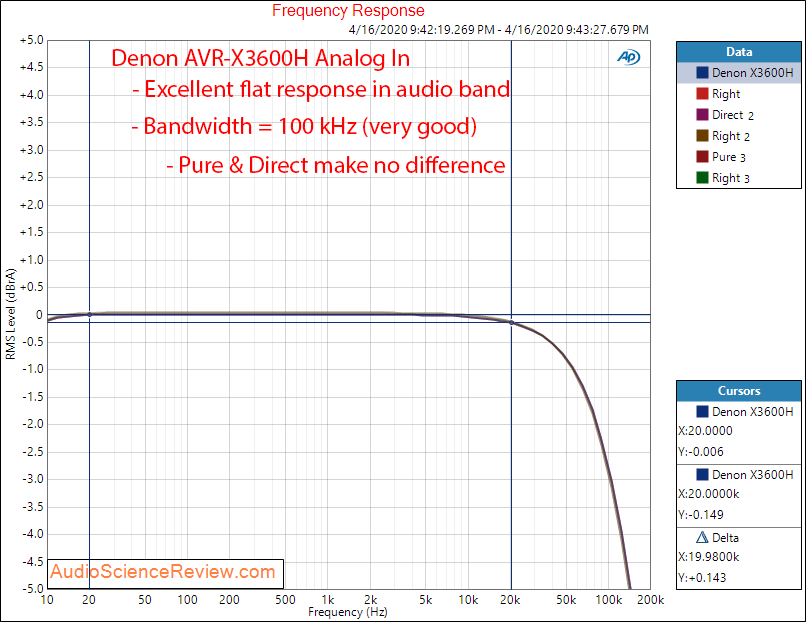The height and width of the screenshot is (622, 806).
Task: Click the RMS Level (dBrA) axis label
Action: 11,314
